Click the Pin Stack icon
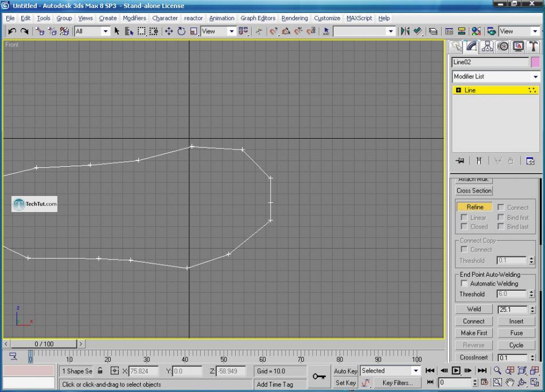 click(460, 161)
